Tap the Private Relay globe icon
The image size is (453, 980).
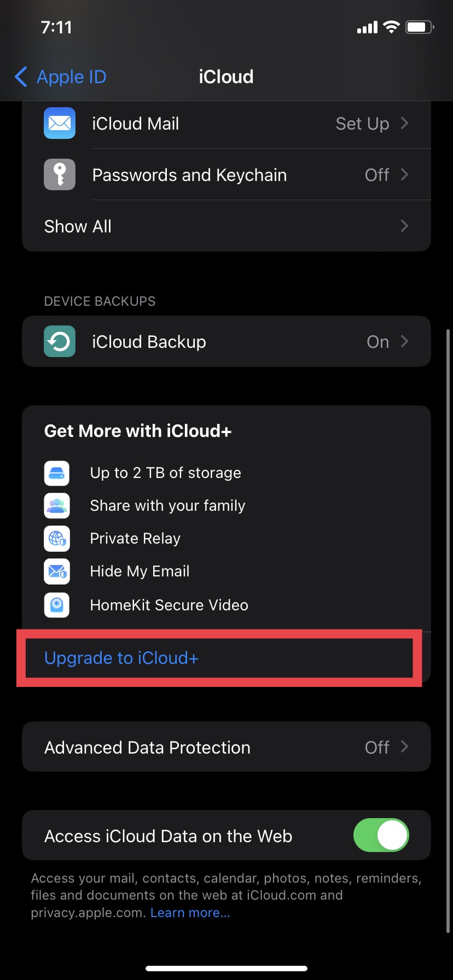click(56, 539)
